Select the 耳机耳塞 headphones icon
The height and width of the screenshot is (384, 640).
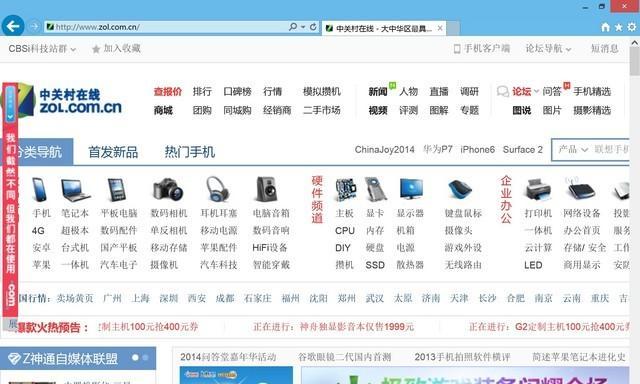[x=218, y=189]
